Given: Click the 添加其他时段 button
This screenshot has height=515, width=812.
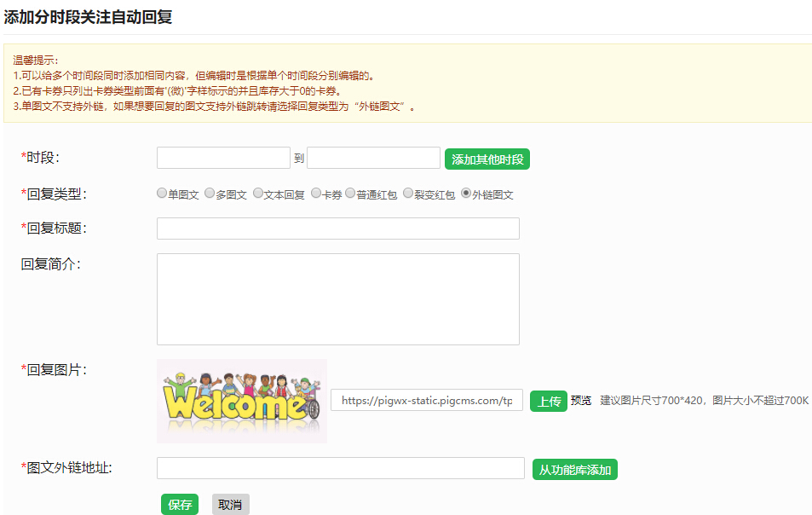Looking at the screenshot, I should [x=487, y=158].
